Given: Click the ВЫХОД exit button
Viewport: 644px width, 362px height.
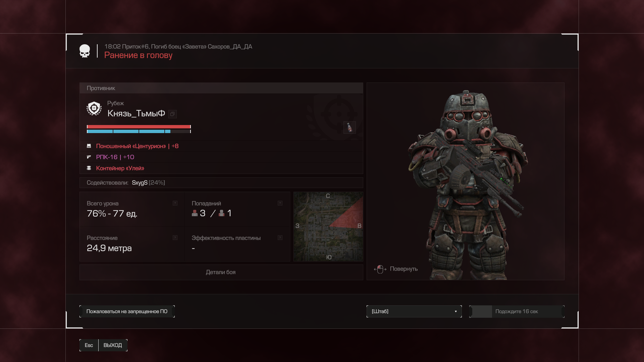Looking at the screenshot, I should [113, 345].
